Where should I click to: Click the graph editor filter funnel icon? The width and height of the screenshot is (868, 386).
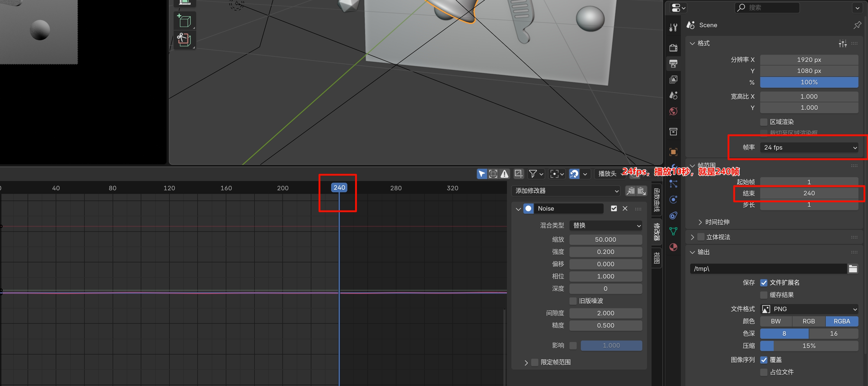coord(533,174)
